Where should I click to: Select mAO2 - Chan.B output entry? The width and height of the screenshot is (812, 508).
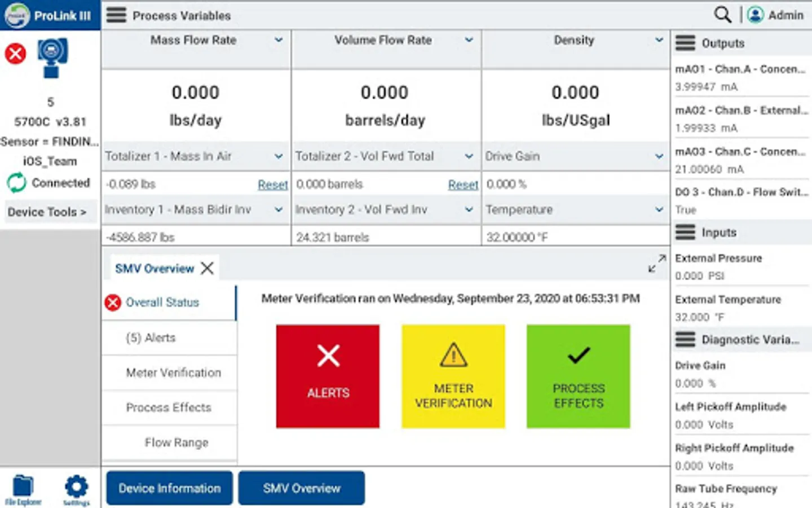click(741, 110)
